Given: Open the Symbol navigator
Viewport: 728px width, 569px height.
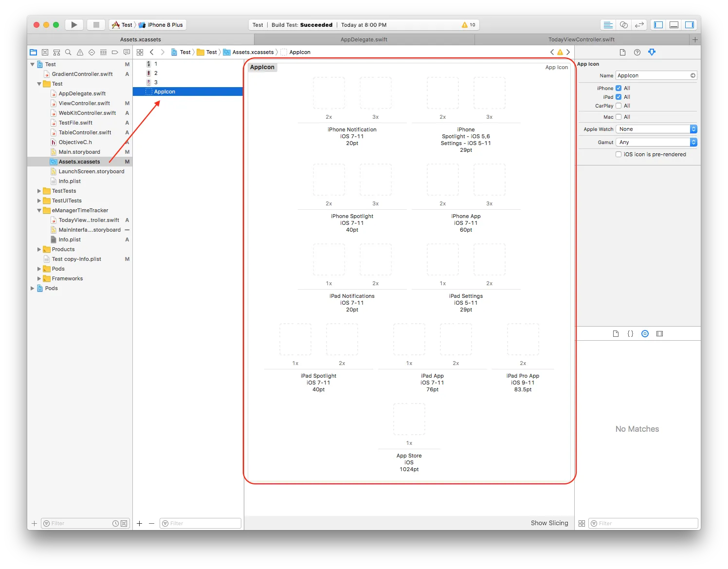Looking at the screenshot, I should point(56,52).
